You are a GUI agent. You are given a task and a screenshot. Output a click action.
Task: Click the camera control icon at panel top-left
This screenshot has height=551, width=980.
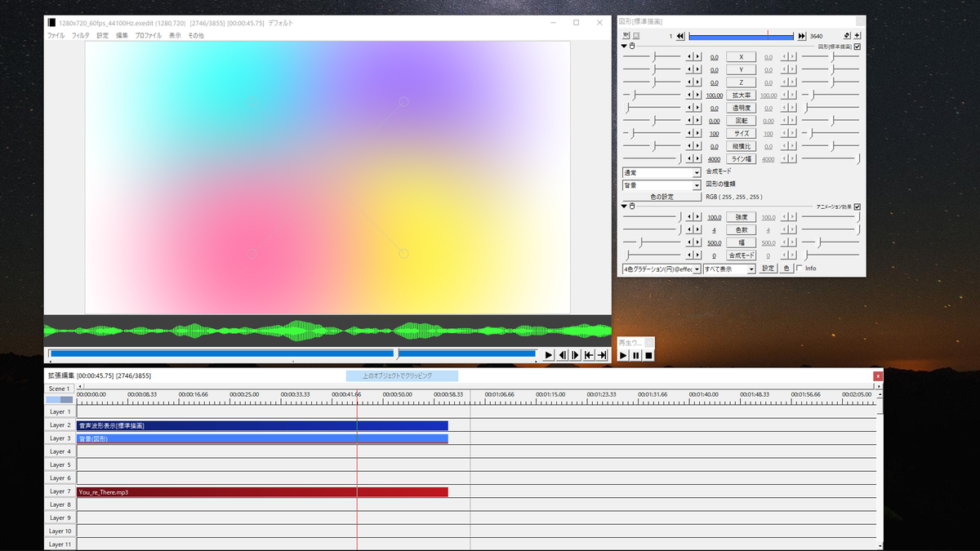click(626, 36)
